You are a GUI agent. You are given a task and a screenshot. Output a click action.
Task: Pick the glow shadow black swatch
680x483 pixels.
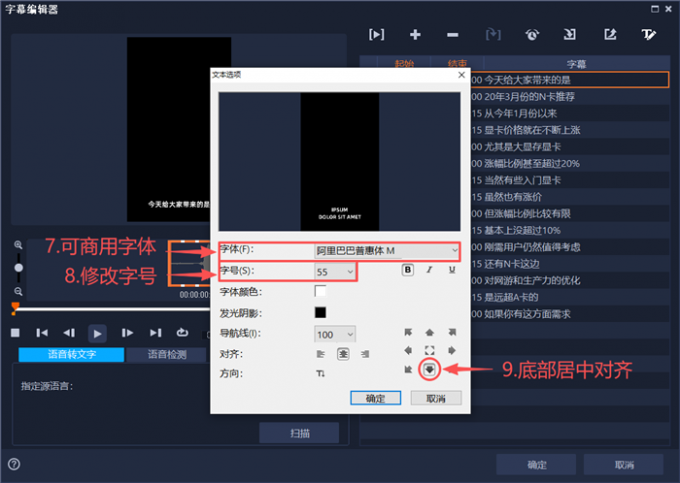point(320,312)
